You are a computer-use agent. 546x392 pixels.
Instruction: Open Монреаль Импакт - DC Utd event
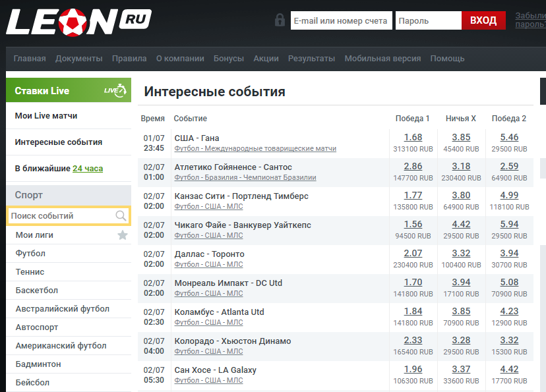tap(228, 283)
